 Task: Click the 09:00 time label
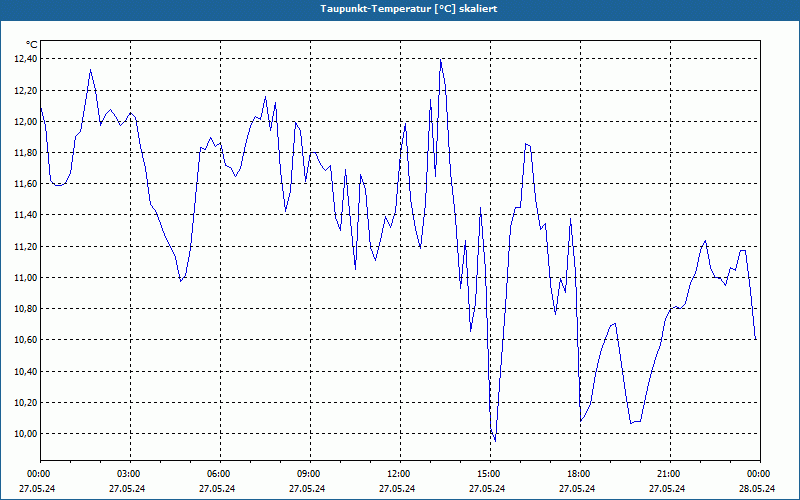(311, 474)
